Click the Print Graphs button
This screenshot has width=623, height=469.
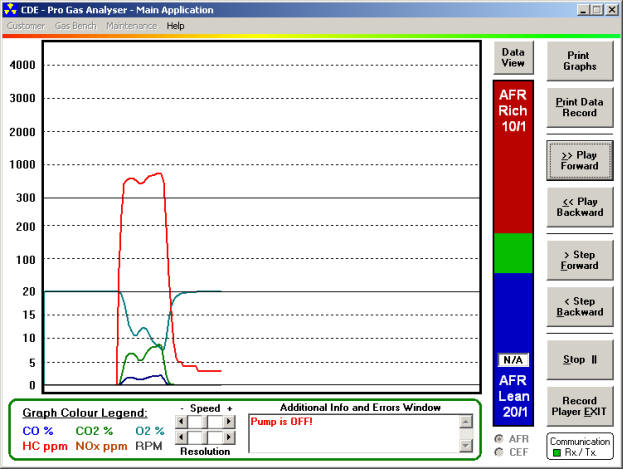[579, 61]
